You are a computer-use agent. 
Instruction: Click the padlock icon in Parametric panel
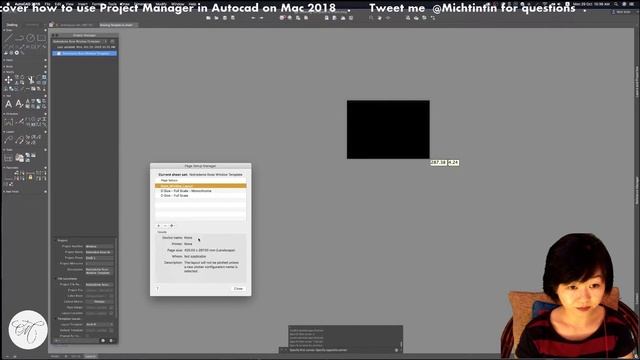coord(30,178)
